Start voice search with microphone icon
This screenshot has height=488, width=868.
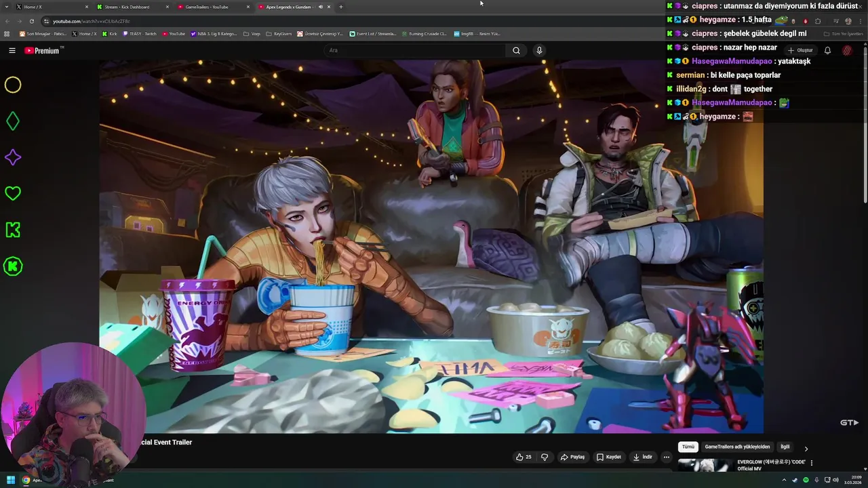click(x=539, y=50)
